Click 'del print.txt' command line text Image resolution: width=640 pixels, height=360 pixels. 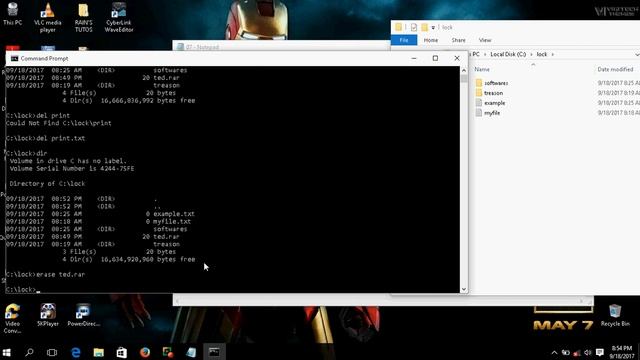[x=60, y=138]
